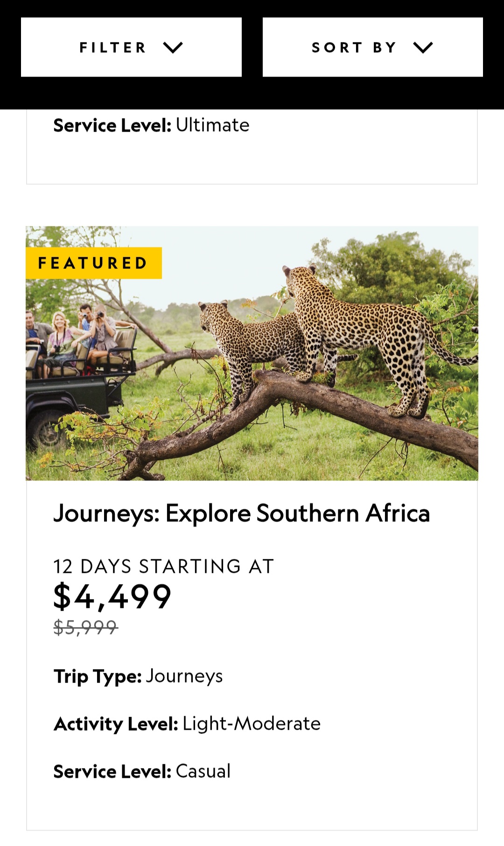Tap the Activity Level: Light-Moderate line
The width and height of the screenshot is (504, 846).
[x=187, y=724]
